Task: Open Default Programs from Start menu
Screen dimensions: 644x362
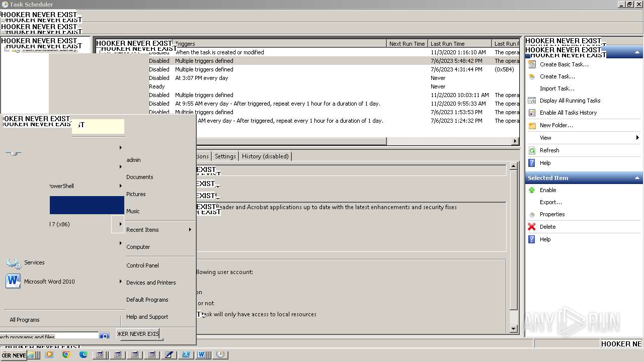Action: 147,300
